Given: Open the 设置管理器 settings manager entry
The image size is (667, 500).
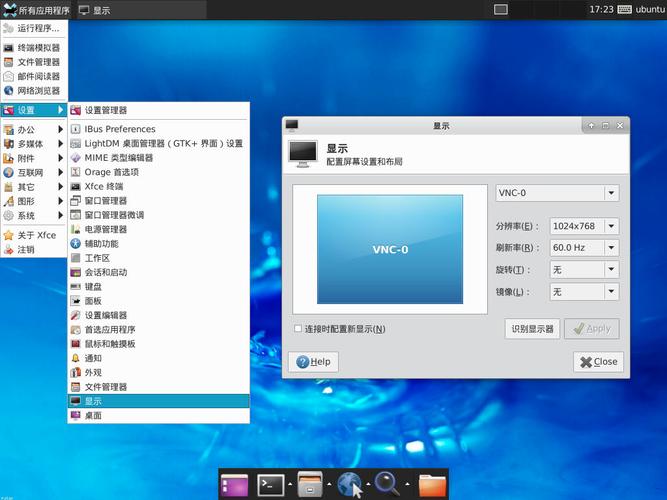Looking at the screenshot, I should click(158, 110).
